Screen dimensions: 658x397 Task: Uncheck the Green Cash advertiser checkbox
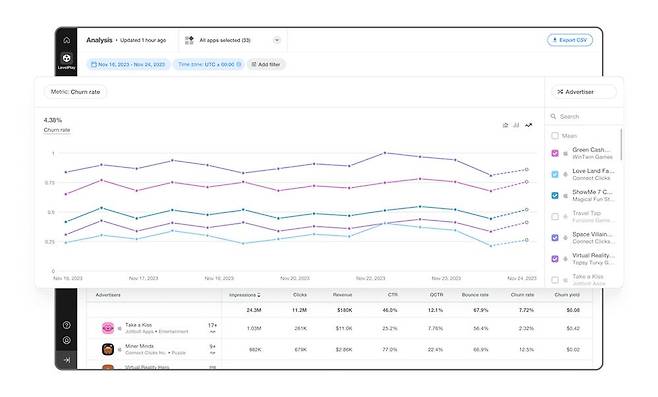[555, 153]
